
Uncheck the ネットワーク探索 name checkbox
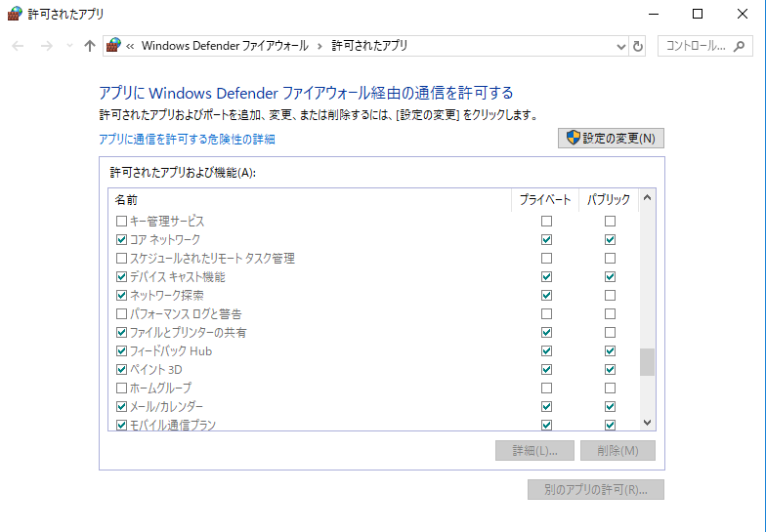point(121,295)
